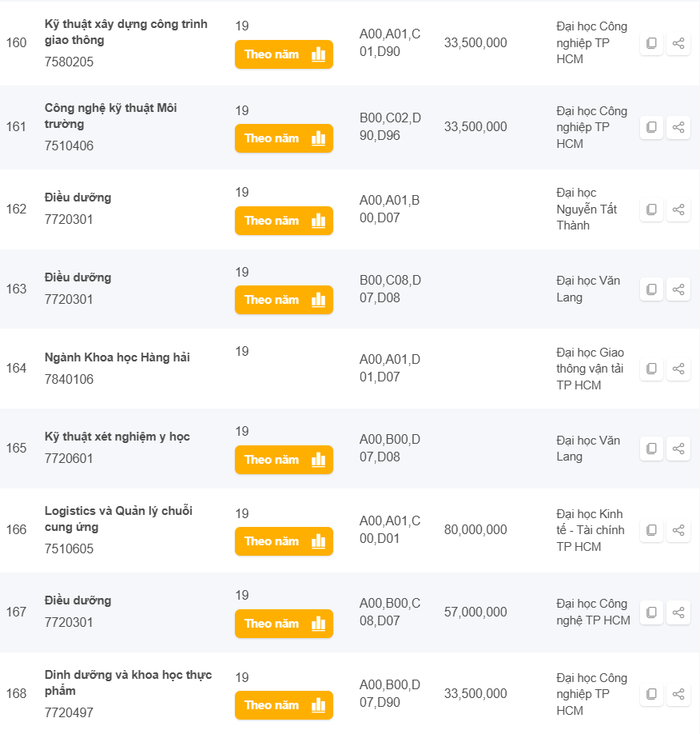Select Kỹ thuật xét nghiệm y học title
This screenshot has width=700, height=734.
pyautogui.click(x=117, y=437)
